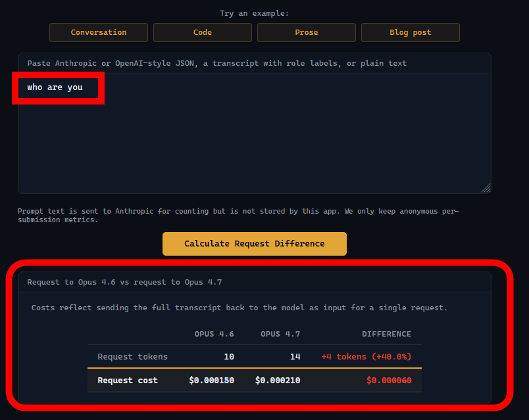
Task: Load the Prose example
Action: (307, 32)
